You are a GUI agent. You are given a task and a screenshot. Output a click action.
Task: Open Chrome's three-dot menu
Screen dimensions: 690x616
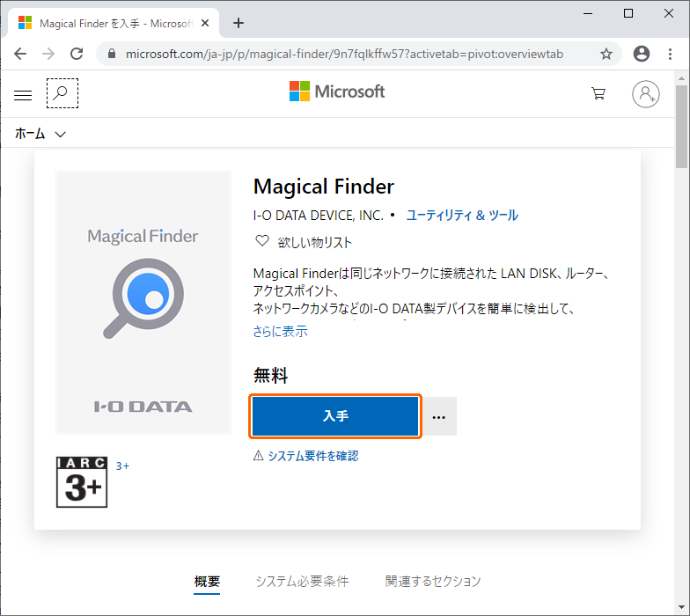670,54
